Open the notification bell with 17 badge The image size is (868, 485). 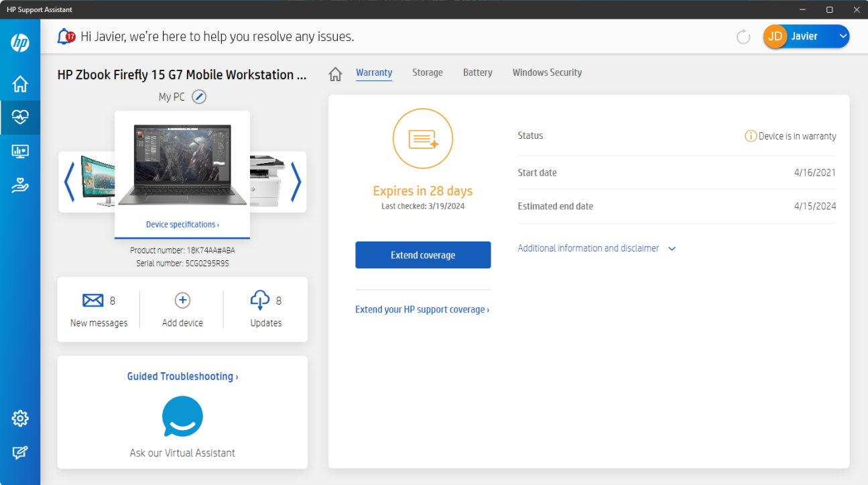[66, 36]
